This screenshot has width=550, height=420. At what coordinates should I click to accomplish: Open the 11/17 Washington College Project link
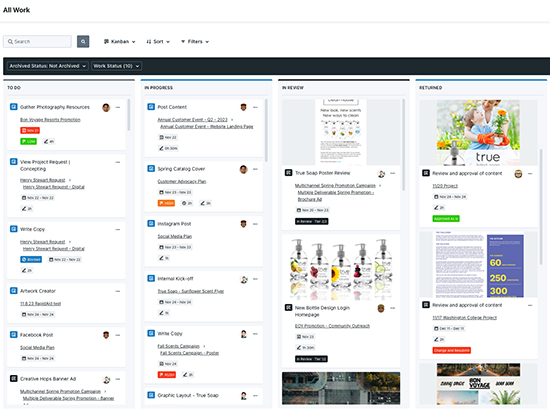pos(464,318)
